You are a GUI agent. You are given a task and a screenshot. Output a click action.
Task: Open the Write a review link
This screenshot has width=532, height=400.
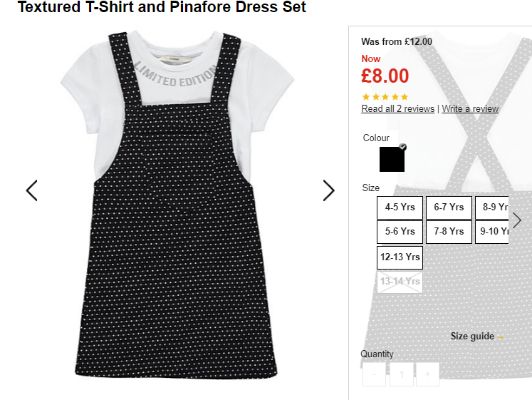coord(470,108)
